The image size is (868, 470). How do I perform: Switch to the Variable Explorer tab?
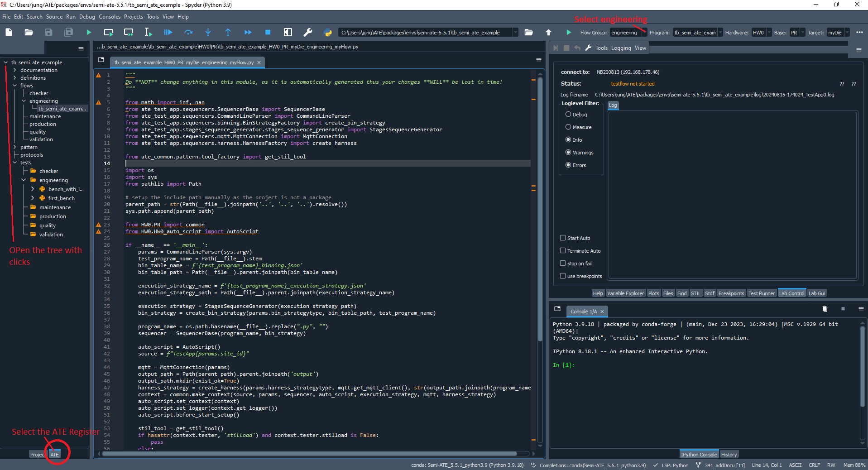point(625,293)
